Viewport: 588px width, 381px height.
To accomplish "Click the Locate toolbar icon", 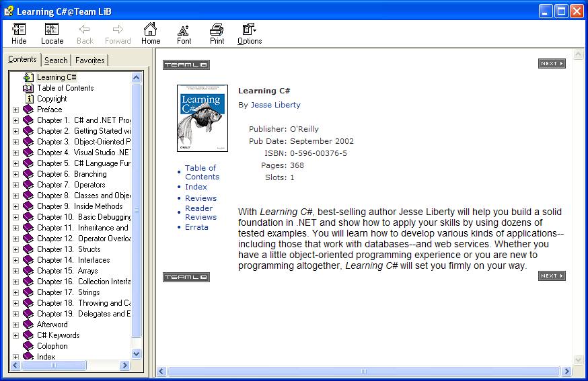I will (52, 30).
